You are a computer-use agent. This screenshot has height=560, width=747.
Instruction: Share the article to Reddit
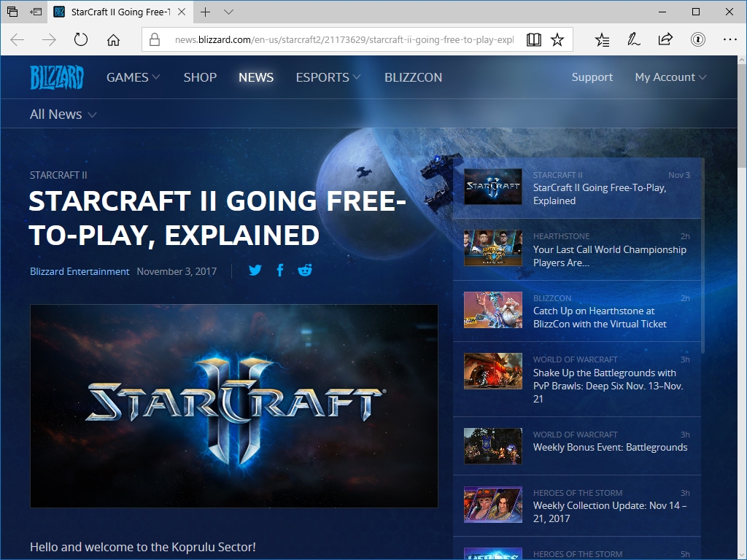click(304, 270)
